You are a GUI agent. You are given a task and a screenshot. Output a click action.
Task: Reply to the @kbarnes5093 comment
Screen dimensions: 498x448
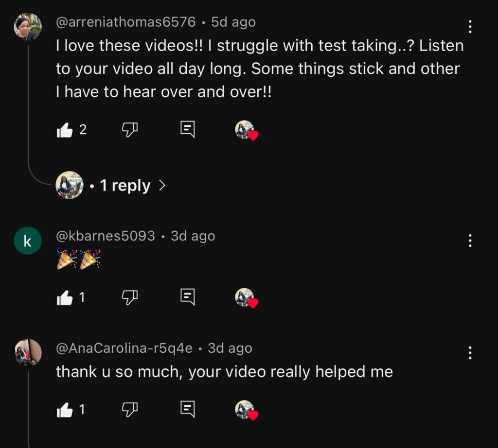pos(188,297)
